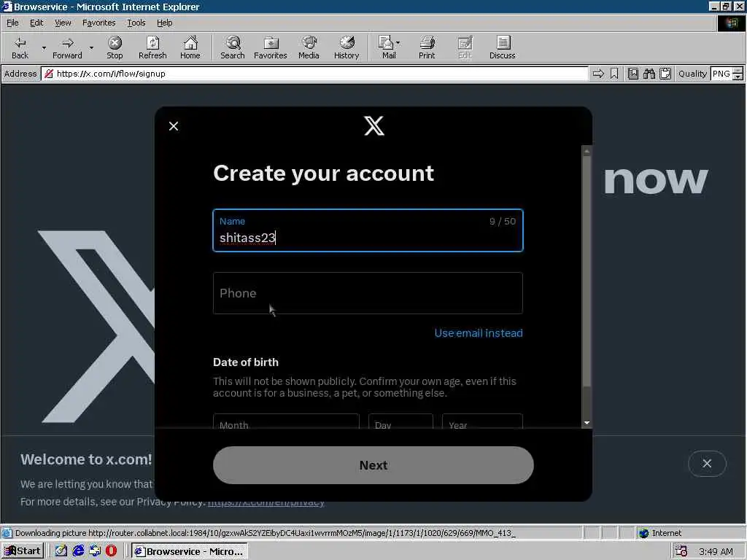
Task: Click the PNG Quality value box
Action: tap(721, 74)
